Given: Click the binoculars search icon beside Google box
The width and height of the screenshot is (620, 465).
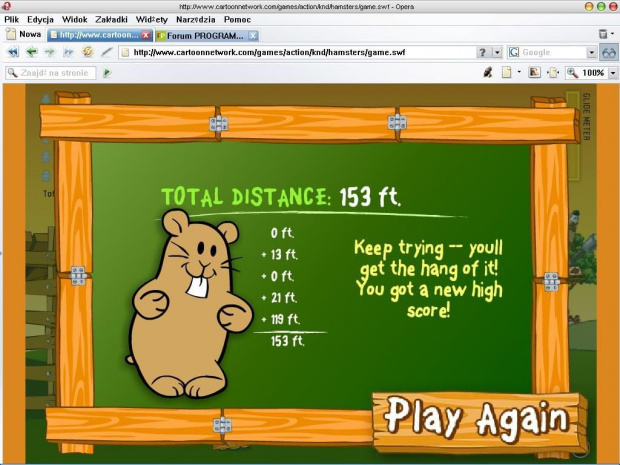Looking at the screenshot, I should tap(608, 53).
